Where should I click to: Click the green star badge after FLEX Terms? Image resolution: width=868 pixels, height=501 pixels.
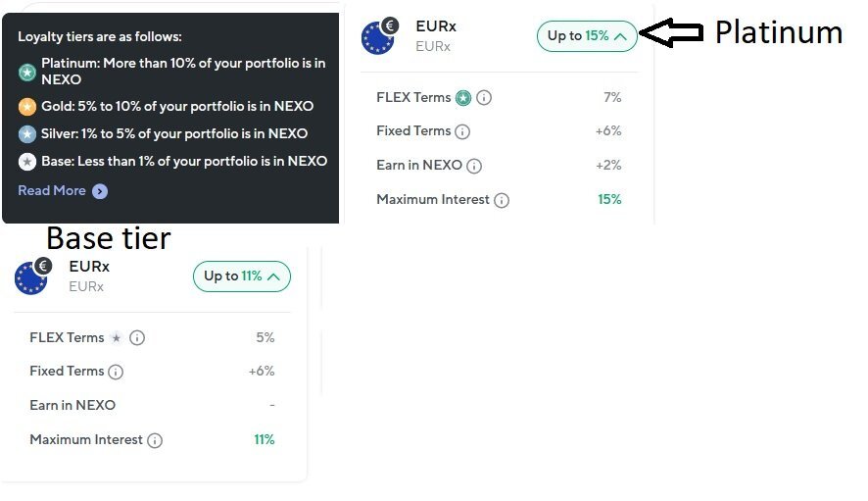click(x=463, y=98)
